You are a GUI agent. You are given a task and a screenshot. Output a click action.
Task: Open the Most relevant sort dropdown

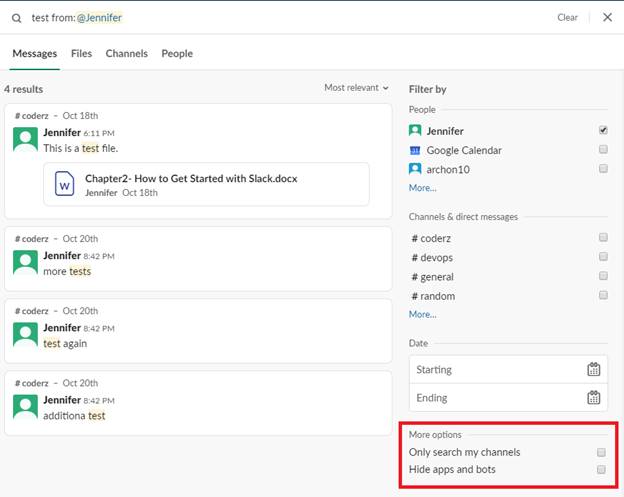356,88
